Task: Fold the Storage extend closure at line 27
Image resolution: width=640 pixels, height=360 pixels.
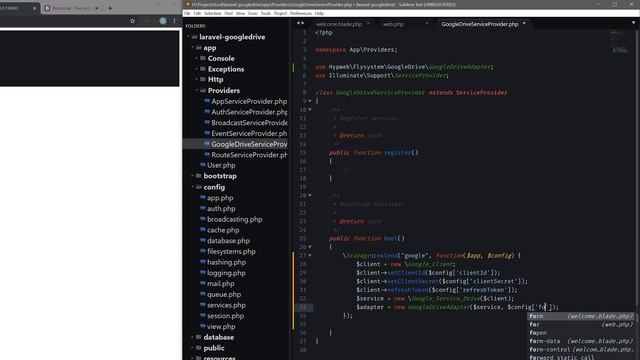Action: coord(310,256)
